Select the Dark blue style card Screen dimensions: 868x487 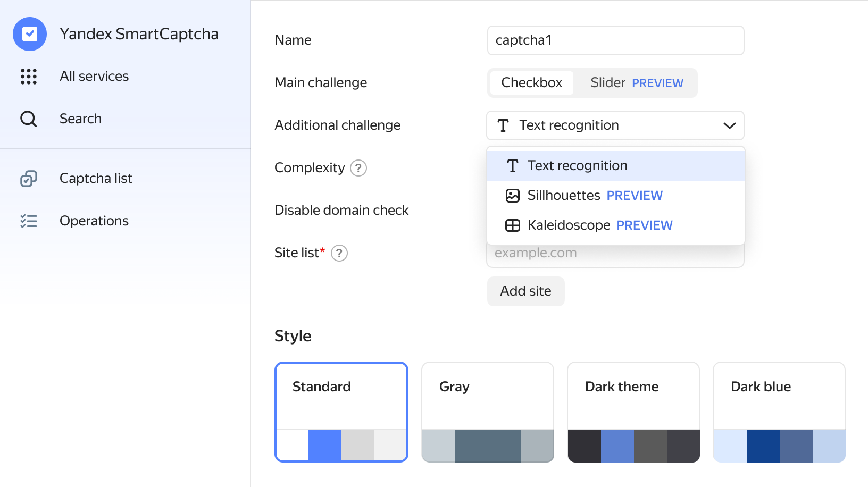(x=779, y=412)
